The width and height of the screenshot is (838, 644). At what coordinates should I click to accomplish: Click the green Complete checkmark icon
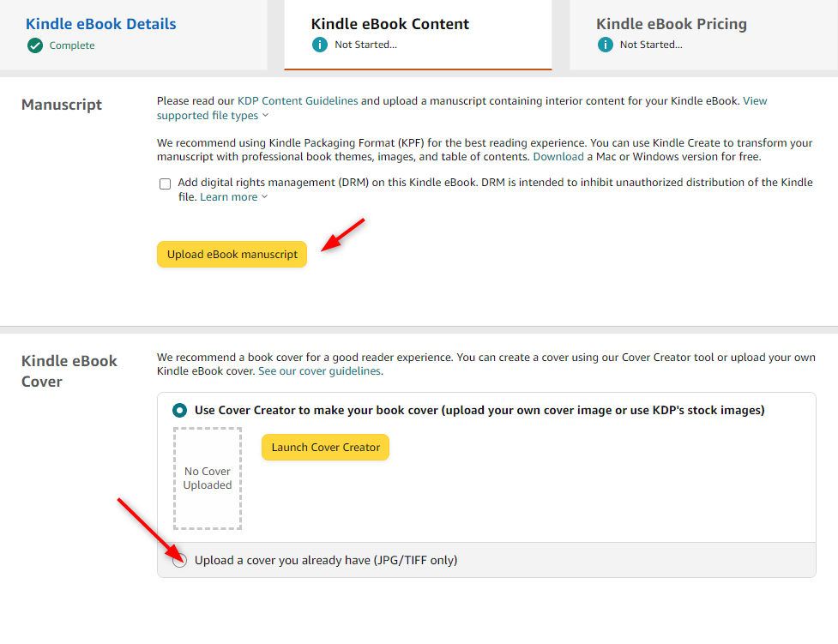coord(35,45)
